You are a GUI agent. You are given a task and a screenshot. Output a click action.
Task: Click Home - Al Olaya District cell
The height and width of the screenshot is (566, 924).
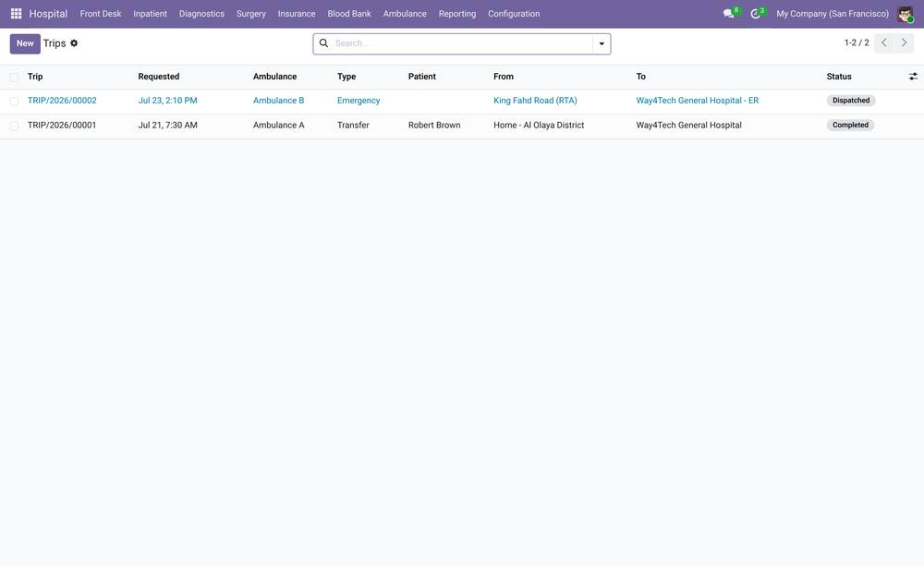[539, 126]
